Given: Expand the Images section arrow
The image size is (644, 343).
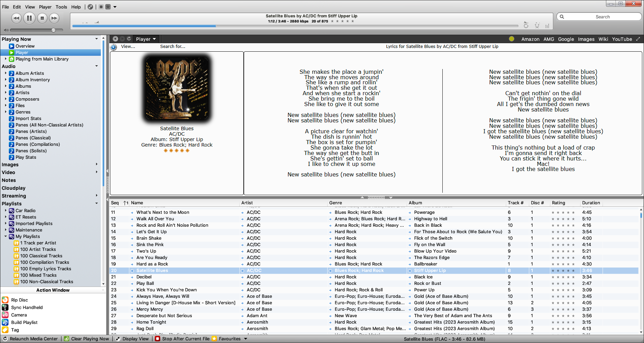Looking at the screenshot, I should [x=97, y=165].
